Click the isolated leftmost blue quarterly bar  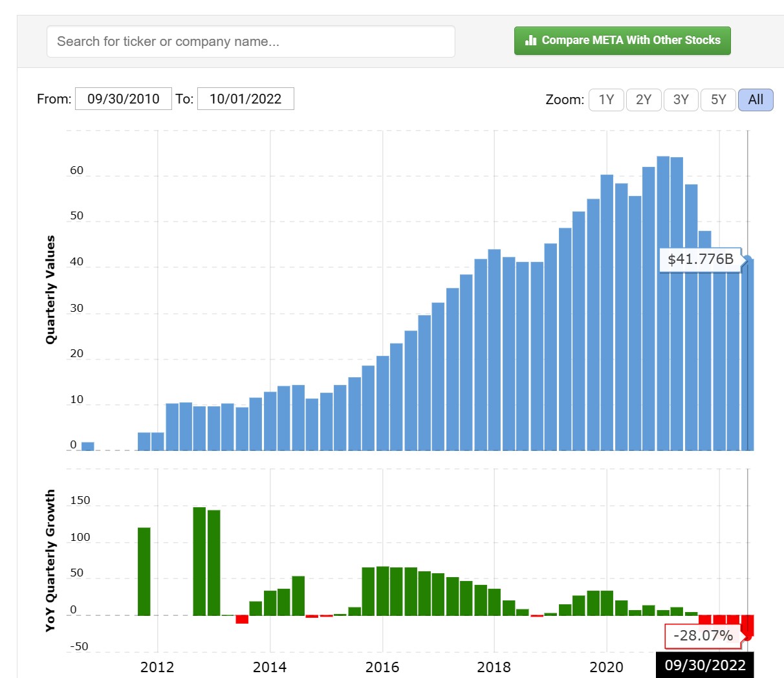coord(88,446)
